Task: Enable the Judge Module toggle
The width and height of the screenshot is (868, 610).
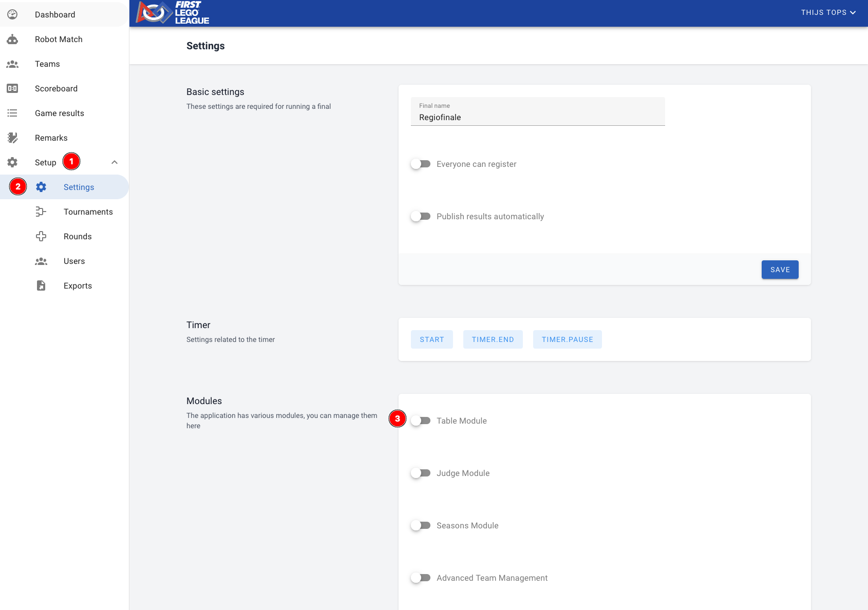Action: click(421, 473)
